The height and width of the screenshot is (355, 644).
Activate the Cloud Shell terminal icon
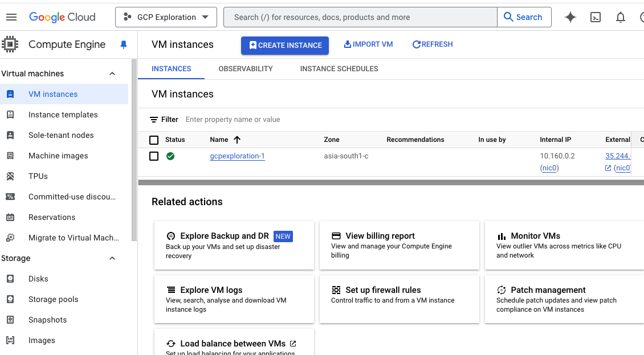[x=596, y=17]
